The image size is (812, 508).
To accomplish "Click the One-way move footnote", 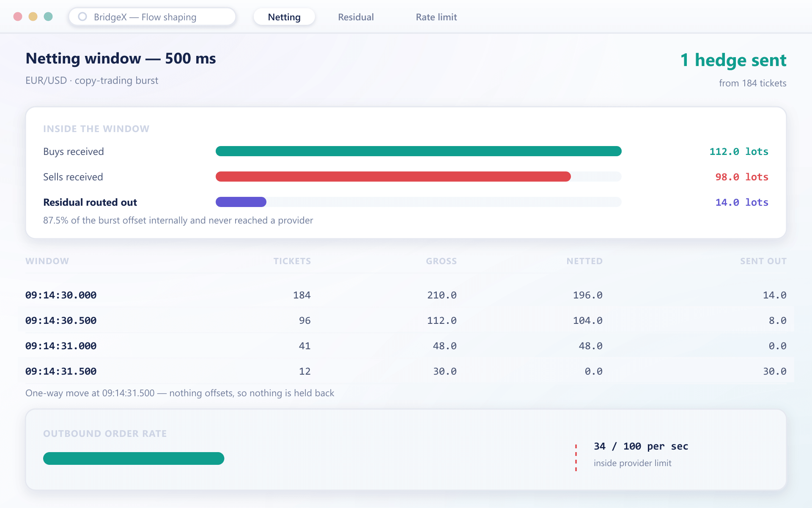I will (180, 393).
